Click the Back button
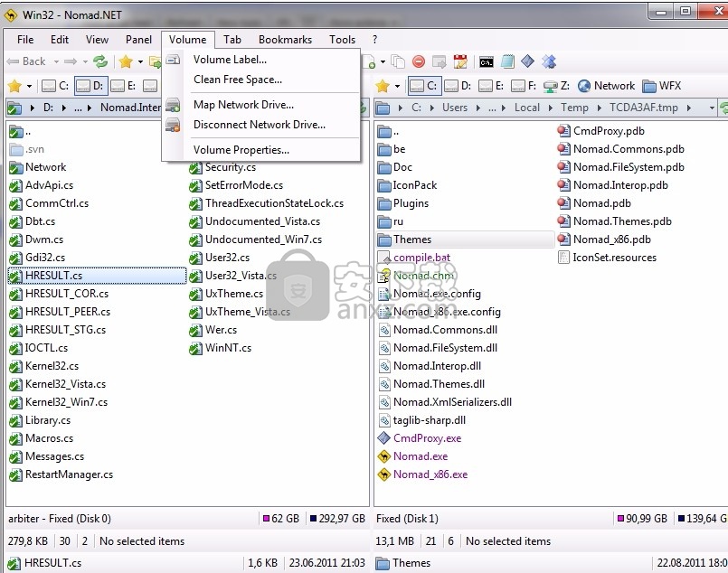 (27, 61)
